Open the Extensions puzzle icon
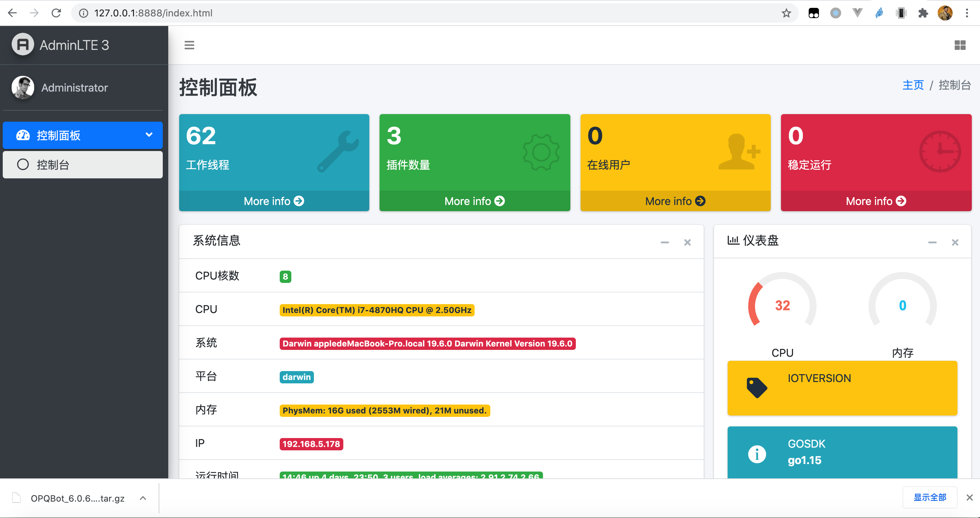The width and height of the screenshot is (980, 518). click(x=923, y=13)
